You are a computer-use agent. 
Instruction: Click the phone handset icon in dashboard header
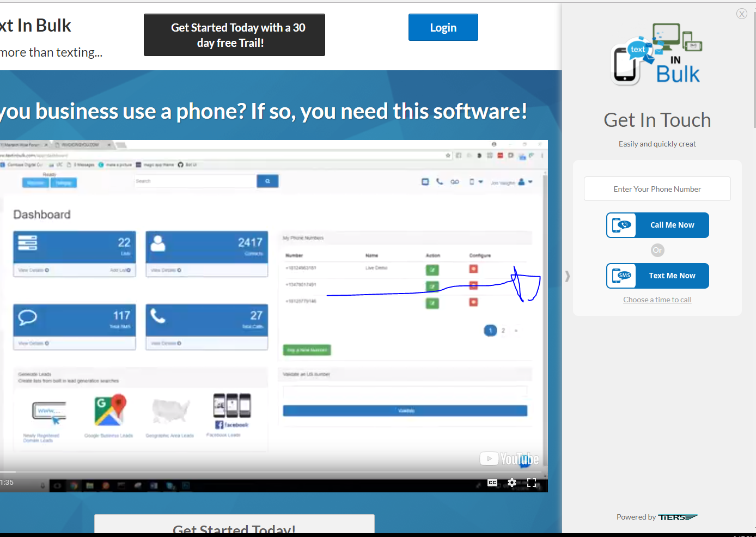(440, 181)
